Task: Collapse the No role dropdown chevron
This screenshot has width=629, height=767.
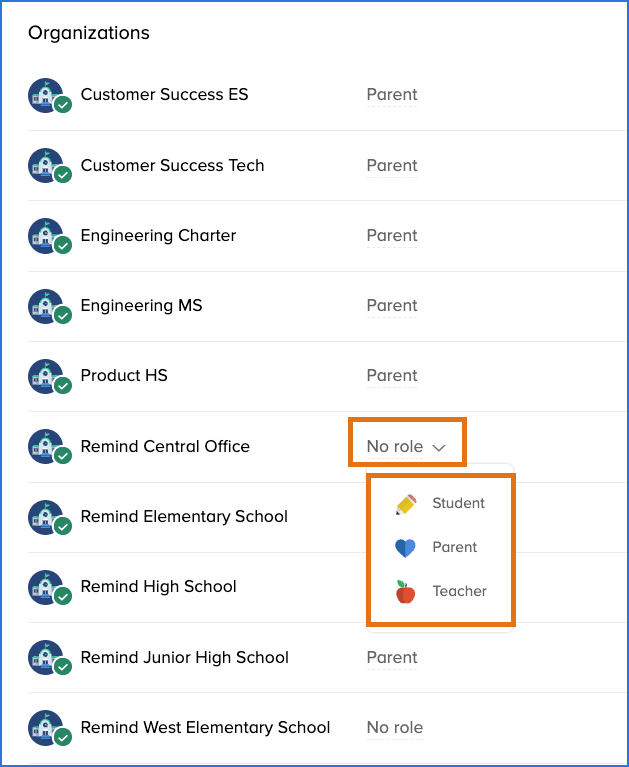Action: 439,447
